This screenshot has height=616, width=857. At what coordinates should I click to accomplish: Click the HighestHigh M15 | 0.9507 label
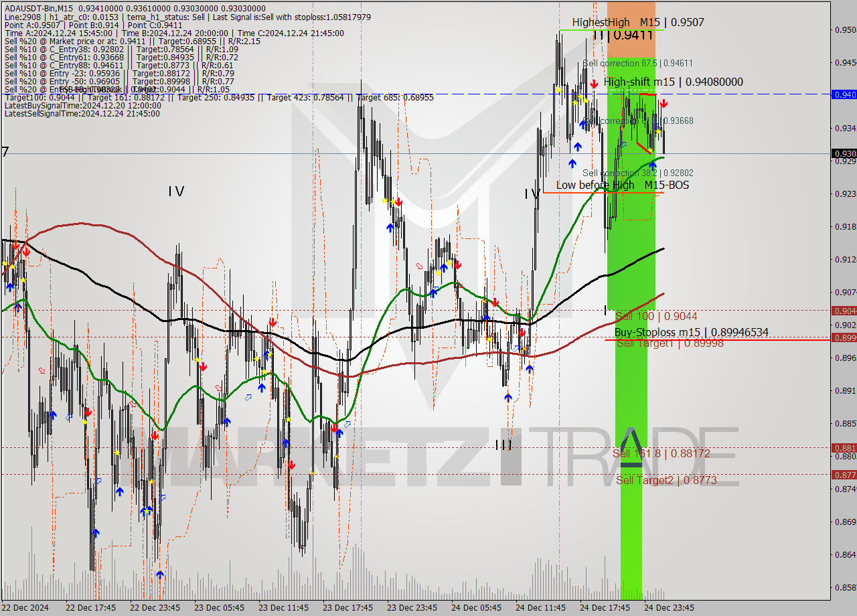point(637,22)
